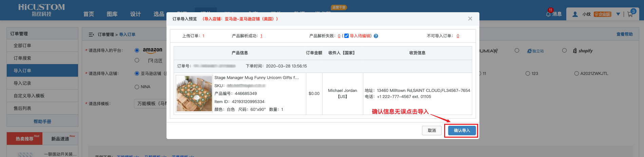
Task: Close the order import preview dialog
Action: 470,19
